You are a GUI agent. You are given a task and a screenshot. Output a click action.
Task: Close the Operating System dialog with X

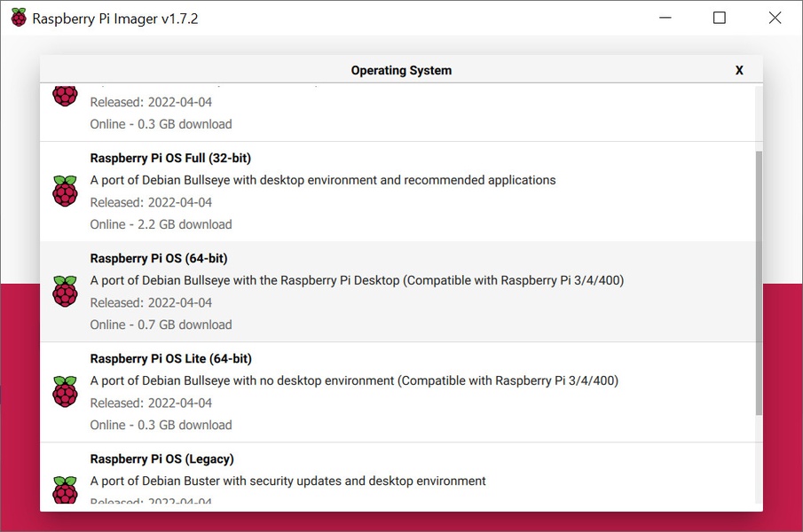(x=739, y=70)
